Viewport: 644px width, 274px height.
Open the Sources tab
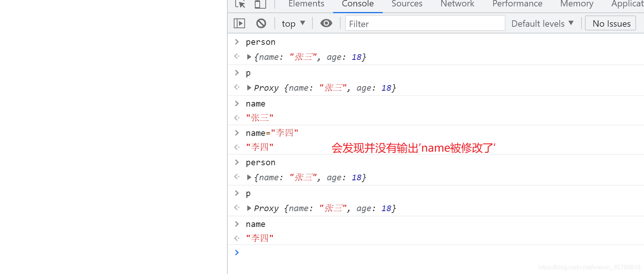[407, 4]
